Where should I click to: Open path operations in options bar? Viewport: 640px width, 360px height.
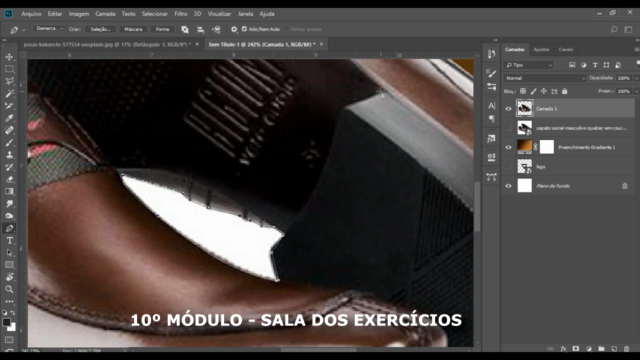185,29
